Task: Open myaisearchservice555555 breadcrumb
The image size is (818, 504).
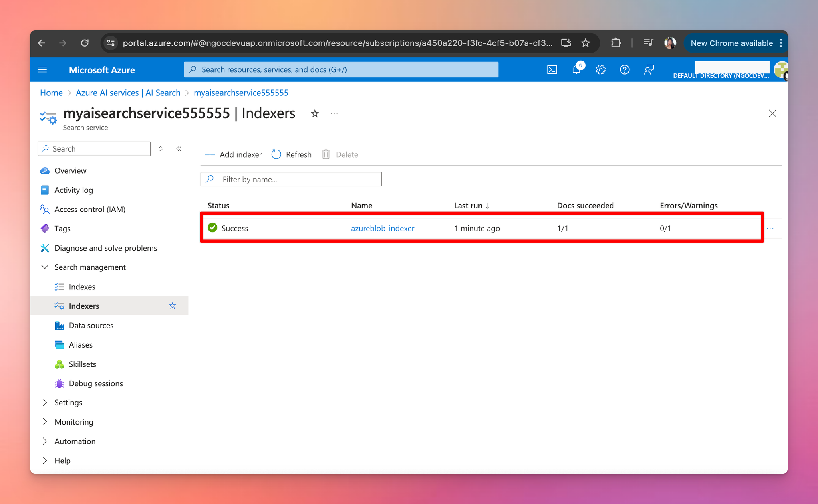Action: (241, 93)
